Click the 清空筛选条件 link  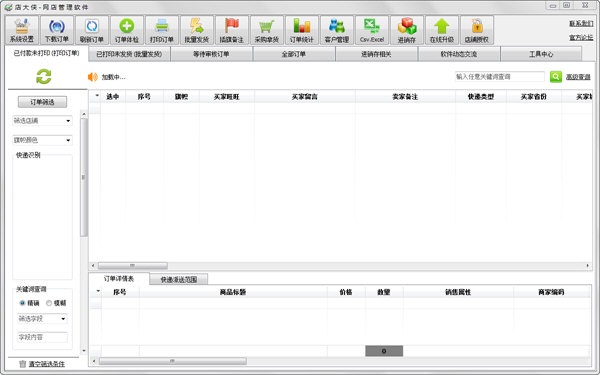tap(47, 364)
